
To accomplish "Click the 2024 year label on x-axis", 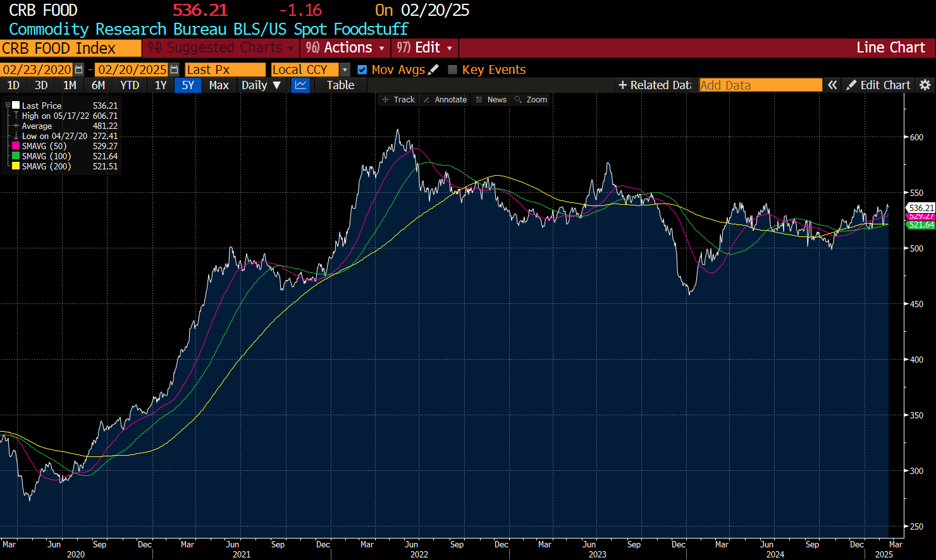I will 775,554.
